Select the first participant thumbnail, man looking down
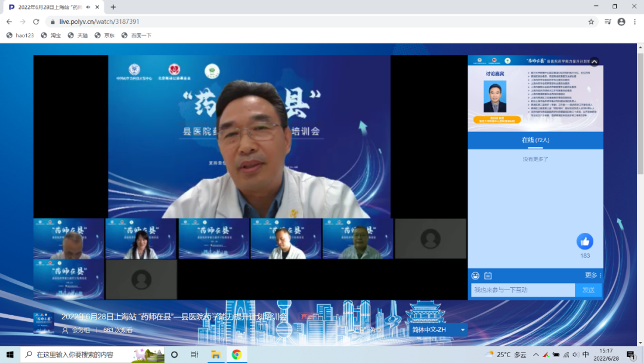This screenshot has height=363, width=644. [69, 239]
